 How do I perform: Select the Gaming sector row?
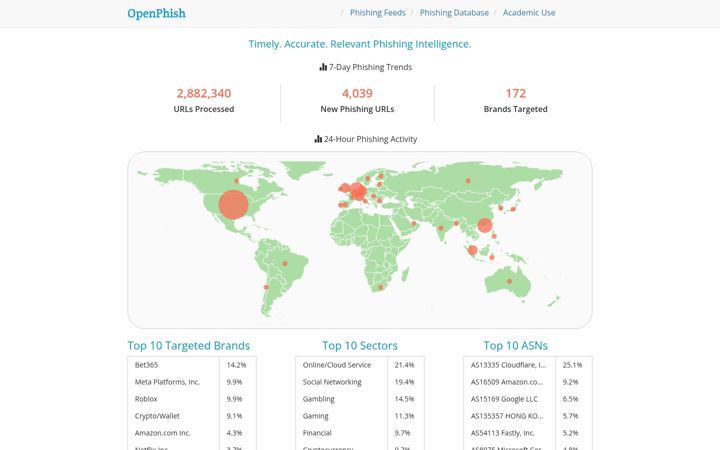point(360,416)
